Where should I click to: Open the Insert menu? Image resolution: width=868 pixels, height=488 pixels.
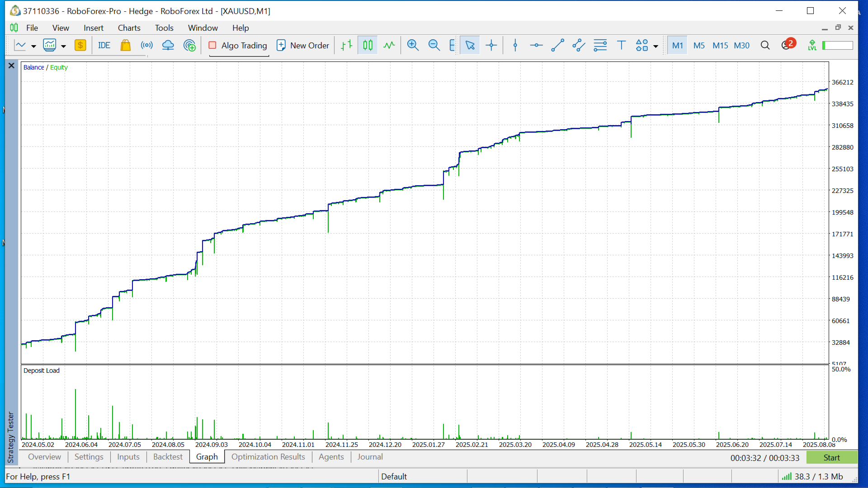click(94, 28)
